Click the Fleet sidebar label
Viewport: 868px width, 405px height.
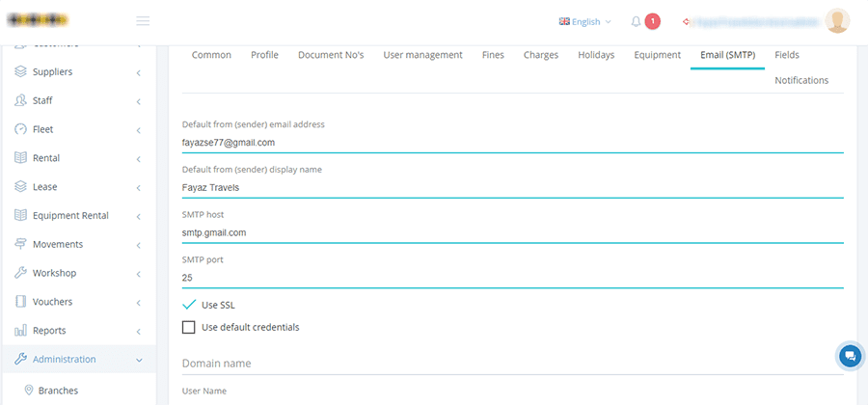[43, 129]
